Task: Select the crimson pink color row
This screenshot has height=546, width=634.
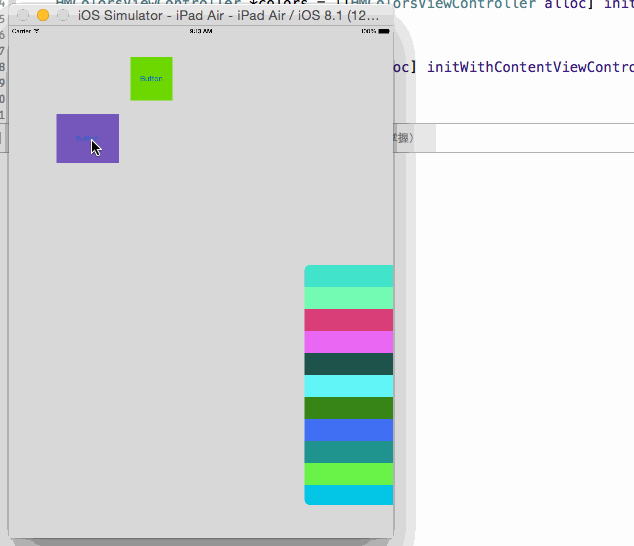Action: click(349, 320)
